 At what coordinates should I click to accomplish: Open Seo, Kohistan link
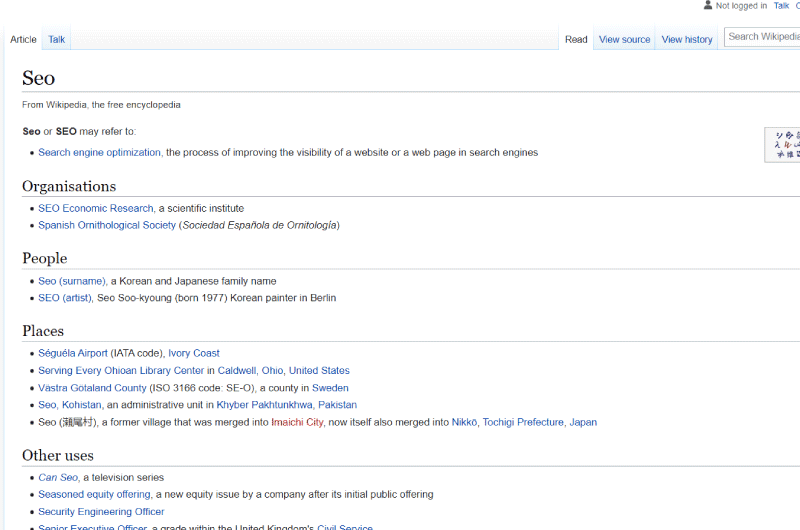click(x=70, y=405)
